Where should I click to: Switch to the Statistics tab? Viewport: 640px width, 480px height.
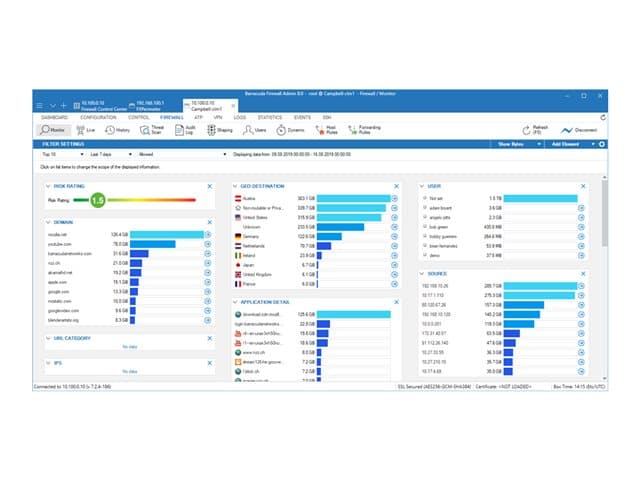[x=270, y=118]
